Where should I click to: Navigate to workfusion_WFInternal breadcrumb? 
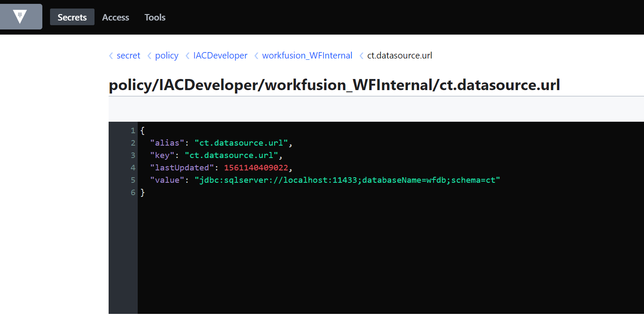(x=307, y=56)
